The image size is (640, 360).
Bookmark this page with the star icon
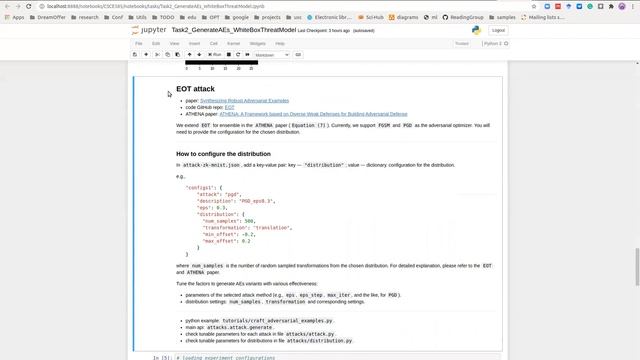pos(534,7)
